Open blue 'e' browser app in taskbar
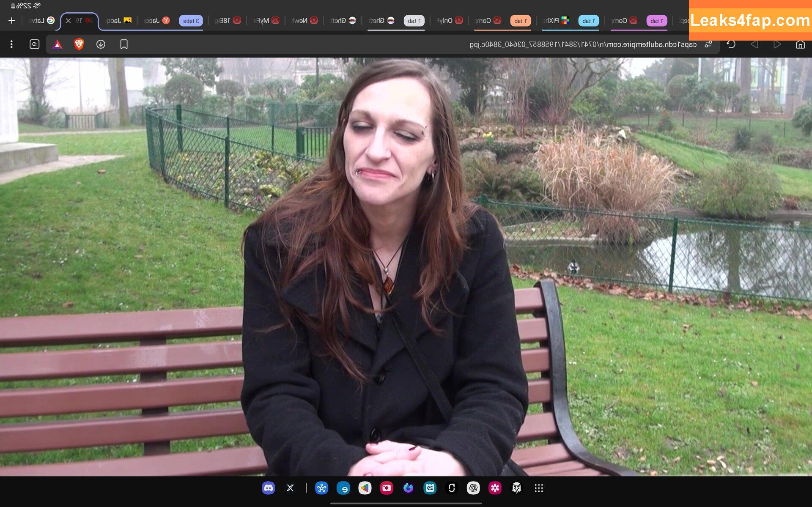The width and height of the screenshot is (812, 507). click(x=343, y=488)
